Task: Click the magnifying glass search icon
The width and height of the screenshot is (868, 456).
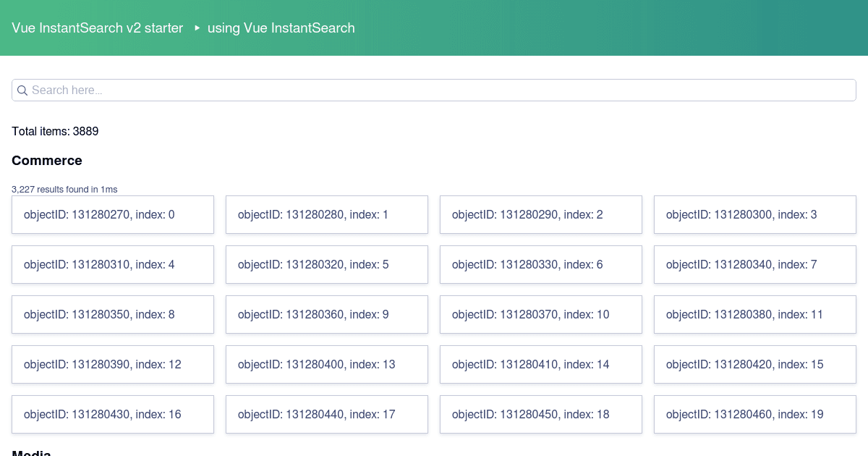Action: click(x=22, y=90)
